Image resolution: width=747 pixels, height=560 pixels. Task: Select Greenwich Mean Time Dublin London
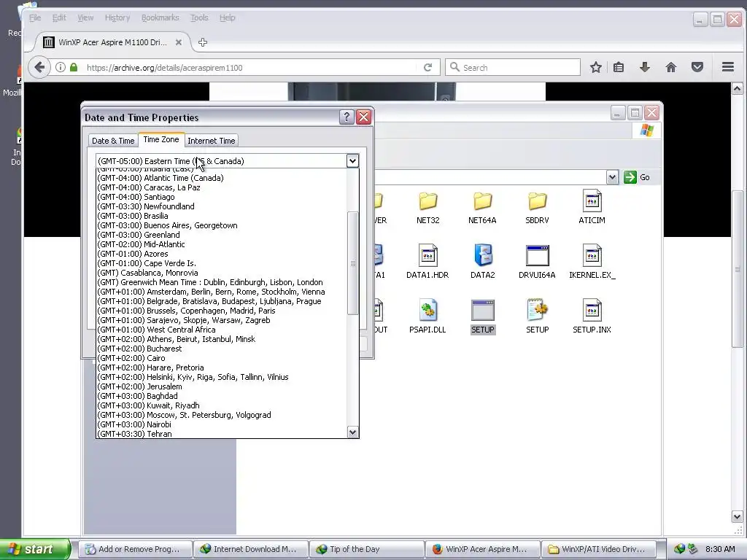coord(222,282)
